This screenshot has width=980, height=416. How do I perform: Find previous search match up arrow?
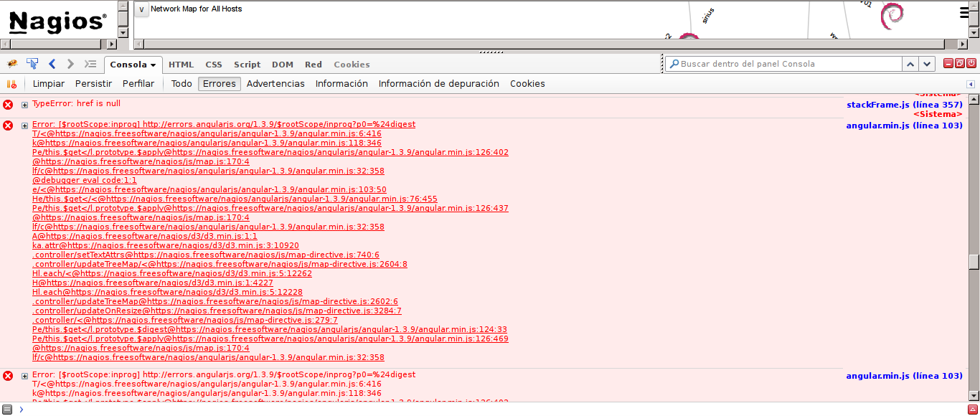(910, 64)
